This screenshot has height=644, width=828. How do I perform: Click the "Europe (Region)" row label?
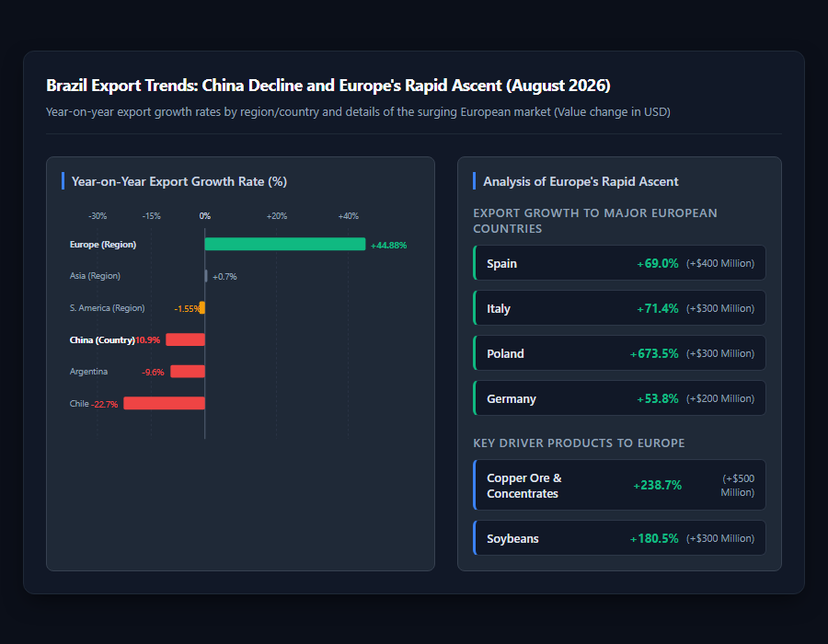103,245
